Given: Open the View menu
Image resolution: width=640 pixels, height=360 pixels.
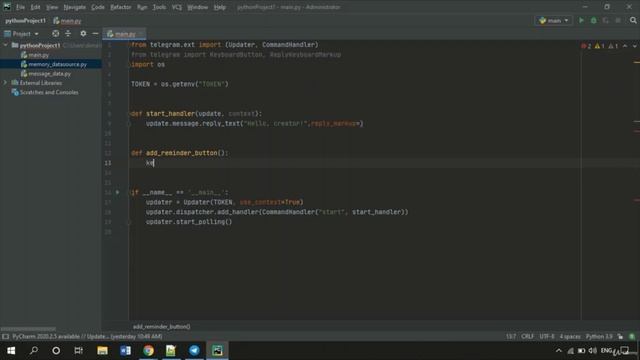Looking at the screenshot, I should pyautogui.click(x=52, y=7).
